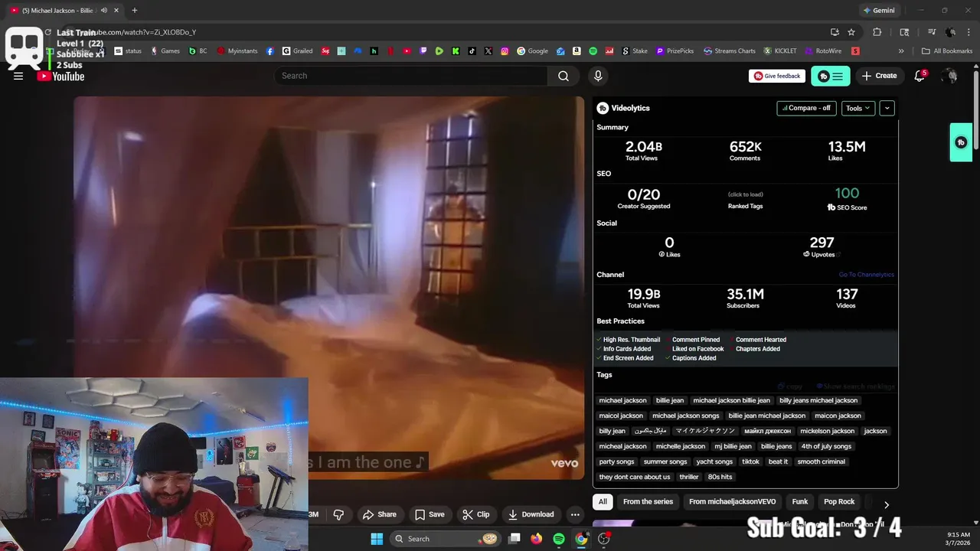980x551 pixels.
Task: Start voice search with the microphone icon
Action: [598, 76]
